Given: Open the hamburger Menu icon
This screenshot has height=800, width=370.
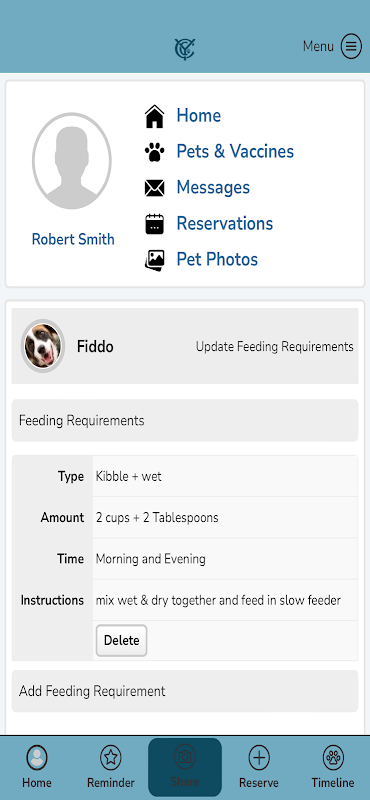Looking at the screenshot, I should pos(351,46).
